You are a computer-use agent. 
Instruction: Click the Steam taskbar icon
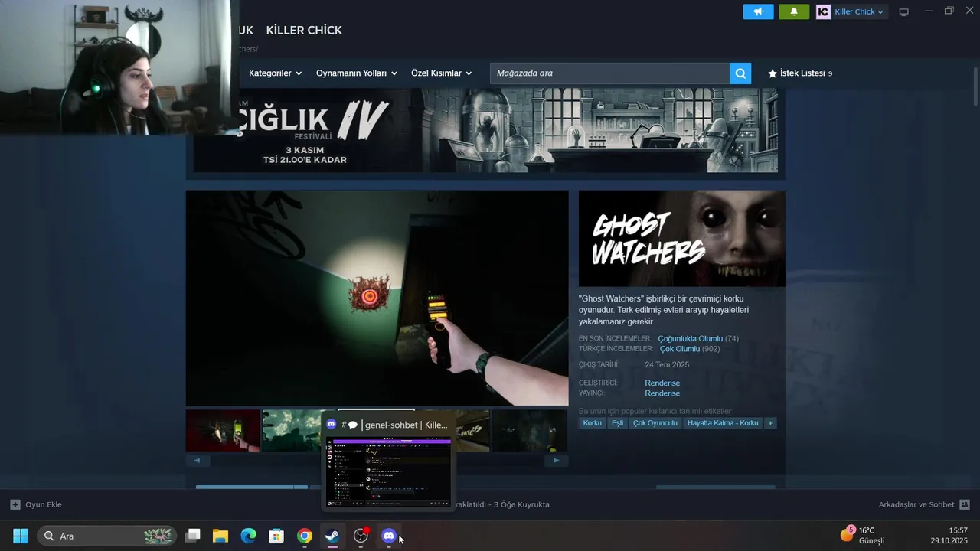(x=332, y=536)
